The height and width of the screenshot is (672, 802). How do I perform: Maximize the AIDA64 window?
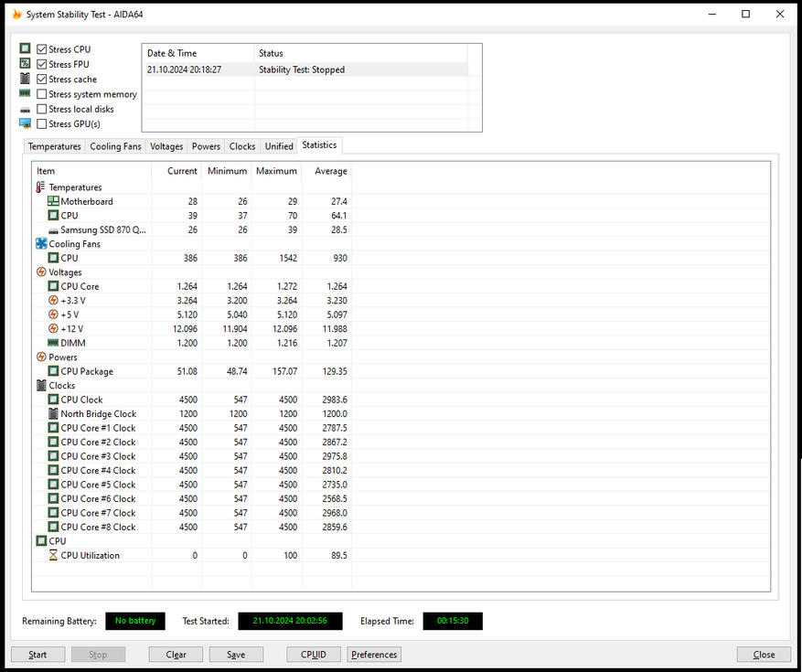pyautogui.click(x=745, y=14)
